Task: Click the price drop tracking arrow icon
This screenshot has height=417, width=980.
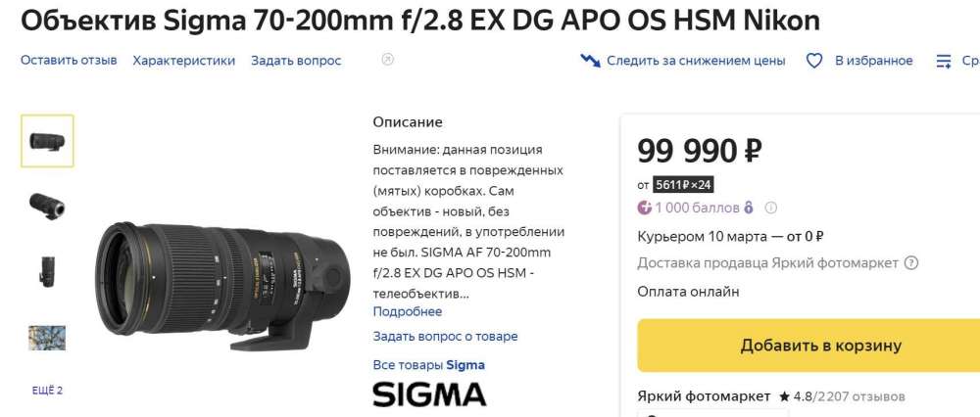Action: 590,61
